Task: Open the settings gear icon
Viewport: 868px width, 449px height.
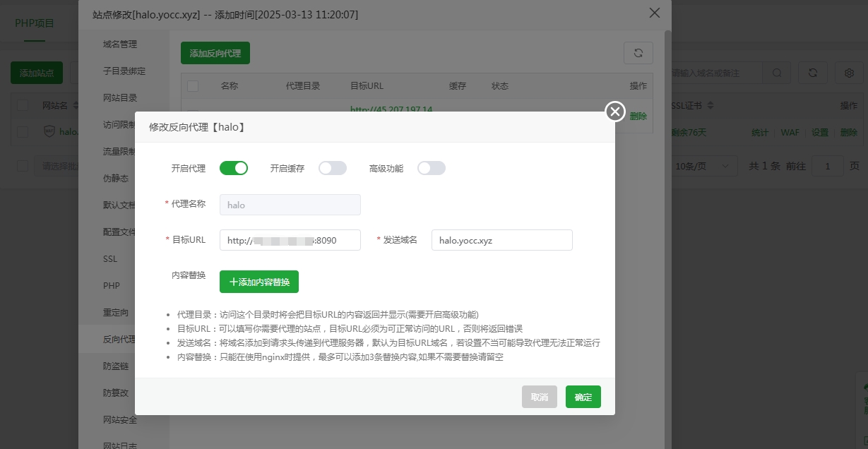Action: 849,72
